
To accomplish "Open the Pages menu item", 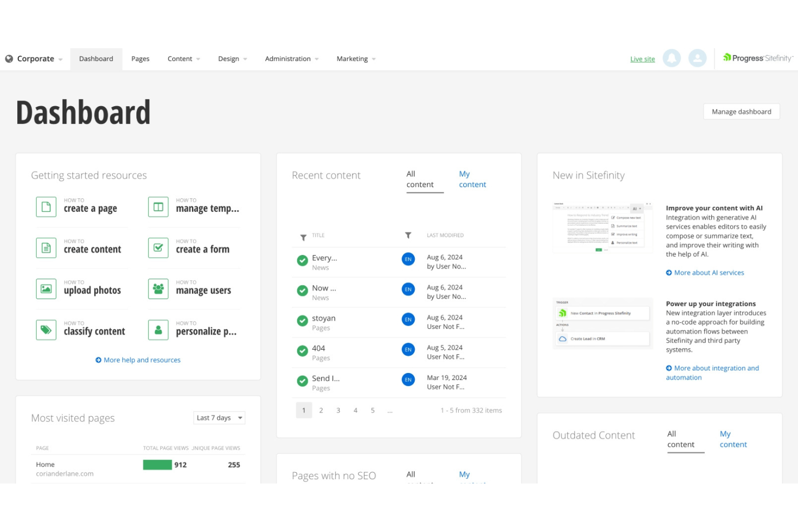I will pyautogui.click(x=140, y=59).
